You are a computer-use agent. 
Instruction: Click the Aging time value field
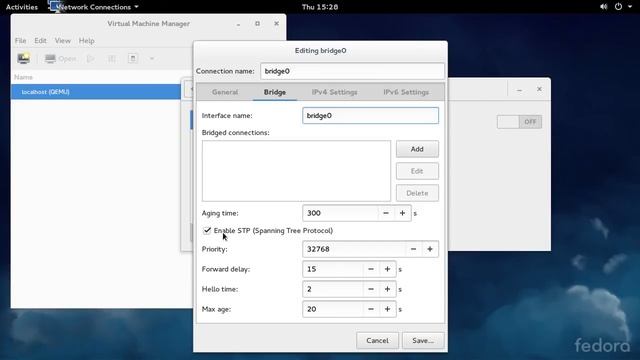click(340, 213)
